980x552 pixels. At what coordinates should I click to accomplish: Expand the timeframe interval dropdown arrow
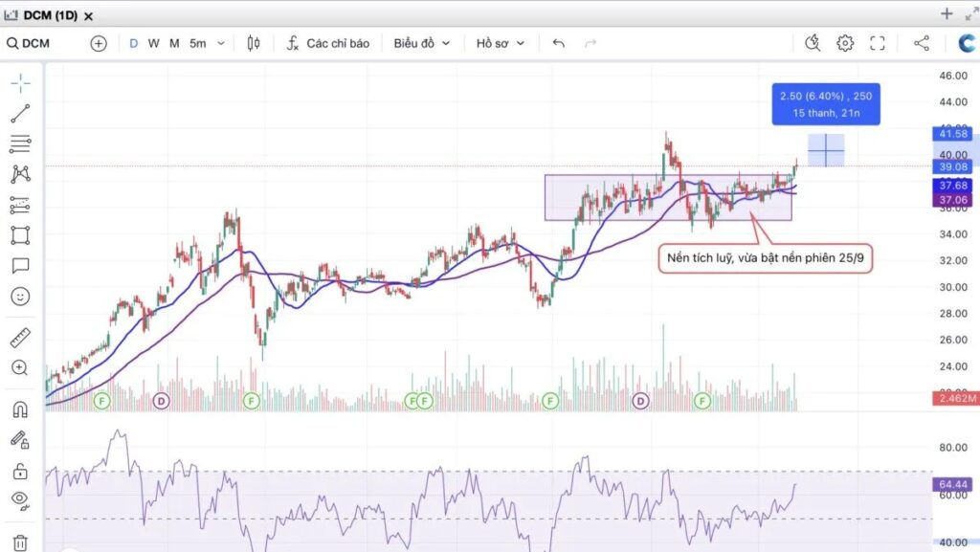pyautogui.click(x=221, y=43)
